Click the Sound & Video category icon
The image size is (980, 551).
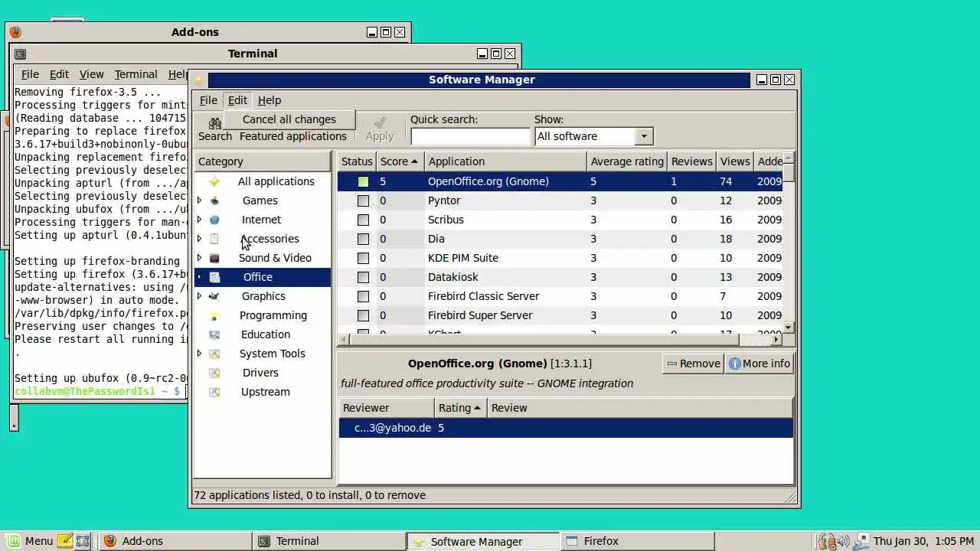point(214,258)
